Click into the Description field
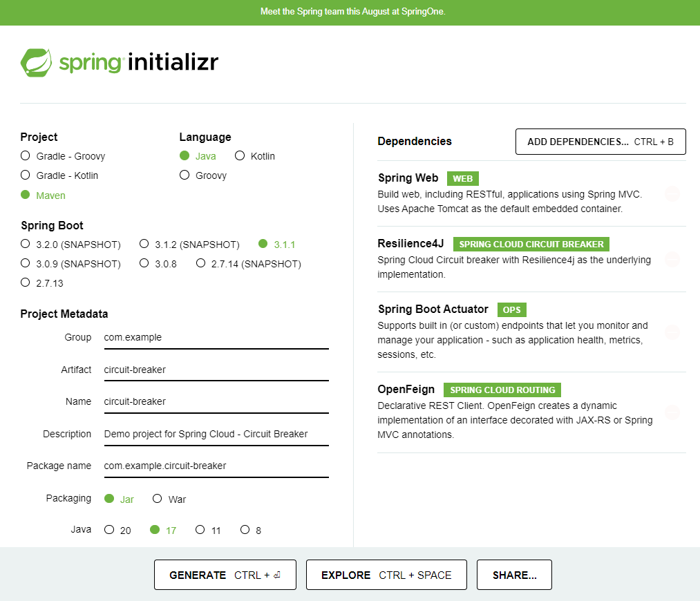The image size is (700, 601). 216,434
